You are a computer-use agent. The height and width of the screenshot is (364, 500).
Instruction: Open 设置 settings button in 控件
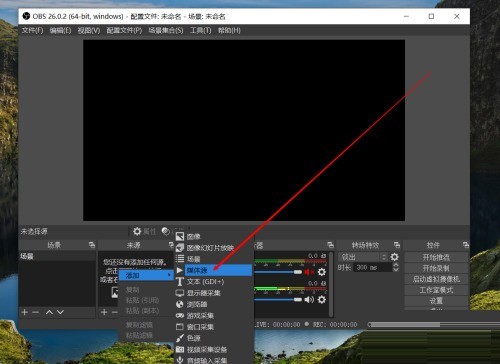(x=436, y=301)
